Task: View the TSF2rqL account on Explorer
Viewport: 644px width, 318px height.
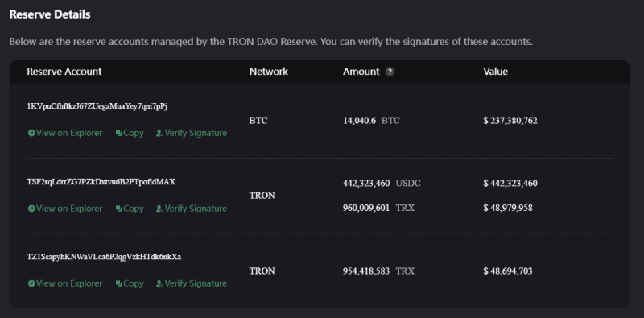Action: click(65, 209)
